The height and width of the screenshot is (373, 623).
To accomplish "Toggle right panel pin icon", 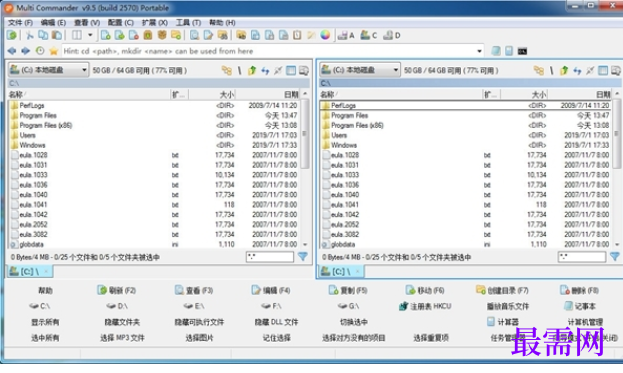I will click(590, 71).
